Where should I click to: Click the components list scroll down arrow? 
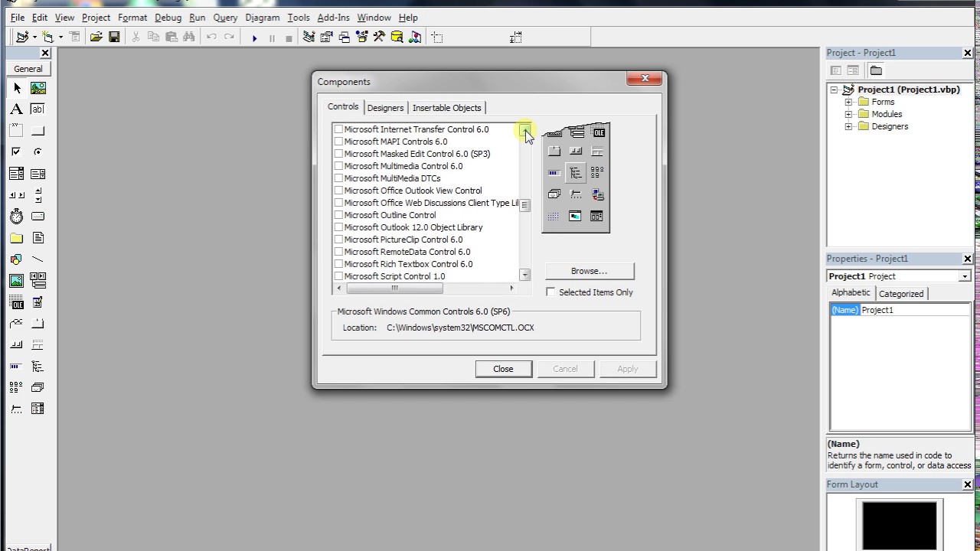524,275
